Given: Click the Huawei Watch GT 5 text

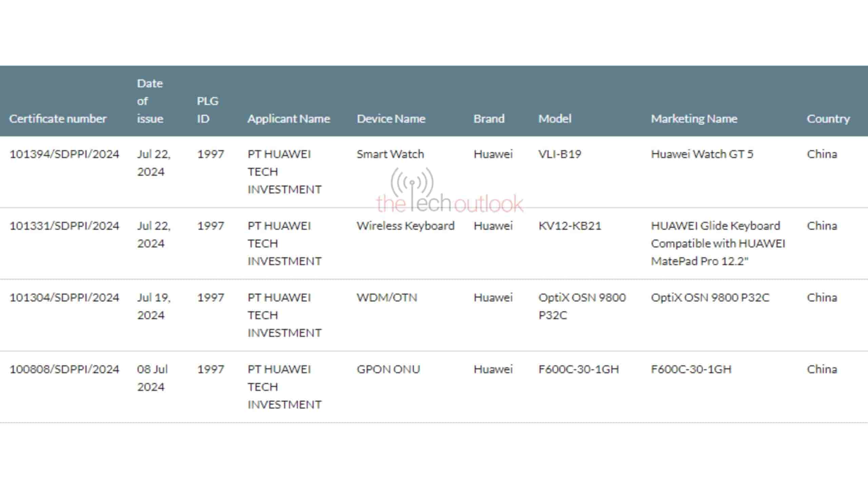Looking at the screenshot, I should tap(702, 154).
